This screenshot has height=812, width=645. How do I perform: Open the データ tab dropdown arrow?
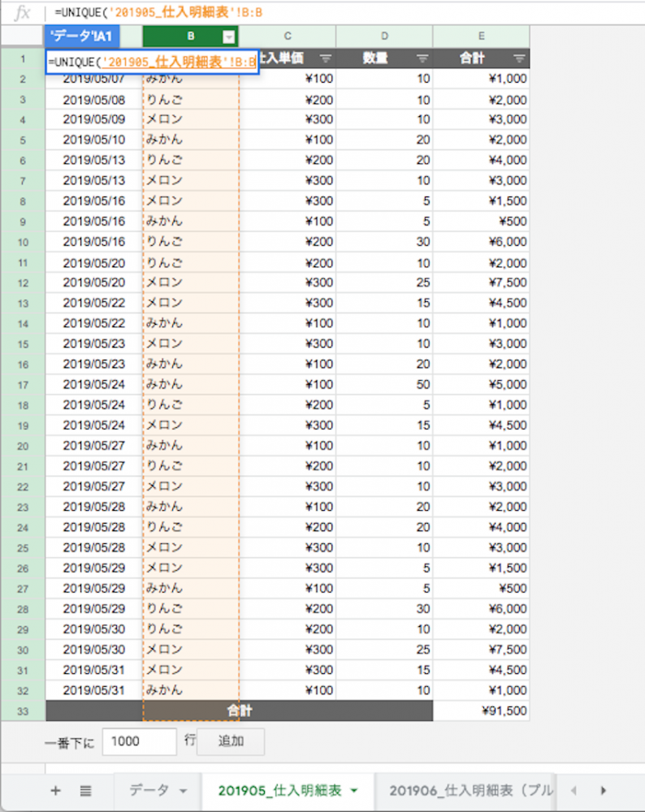point(183,791)
